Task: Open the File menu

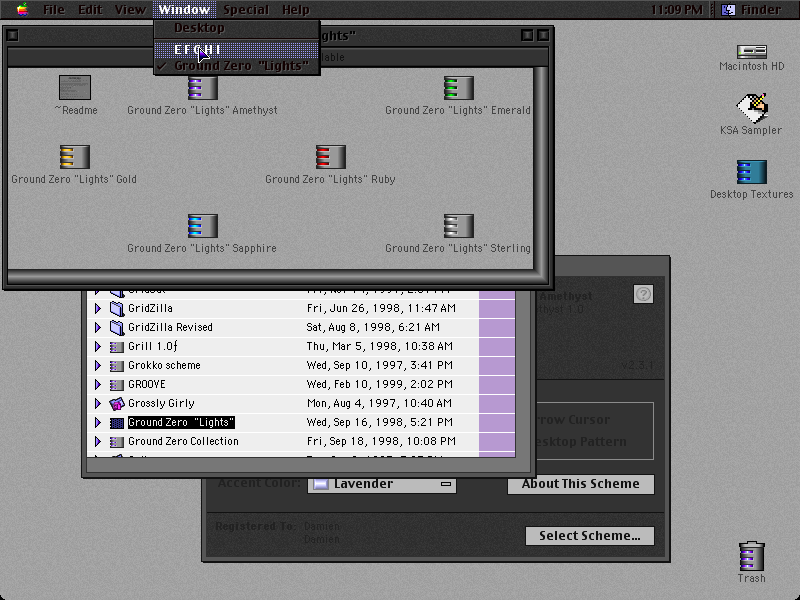Action: click(54, 9)
